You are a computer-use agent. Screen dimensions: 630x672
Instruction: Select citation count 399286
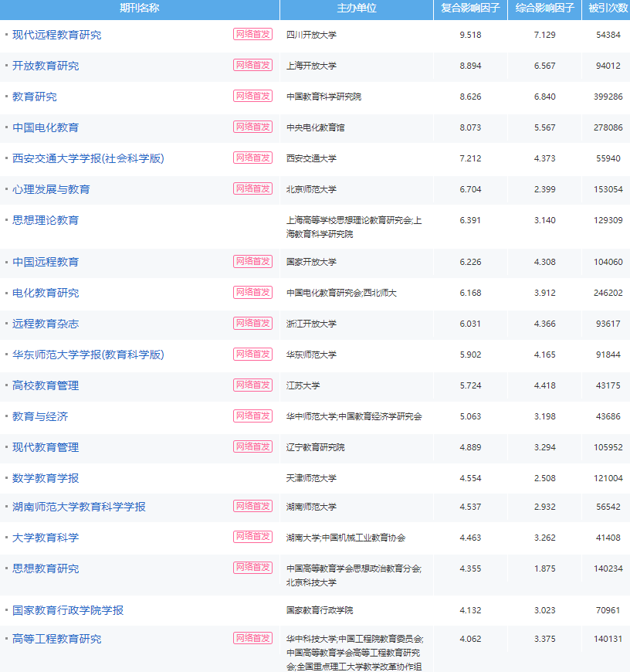coord(608,97)
